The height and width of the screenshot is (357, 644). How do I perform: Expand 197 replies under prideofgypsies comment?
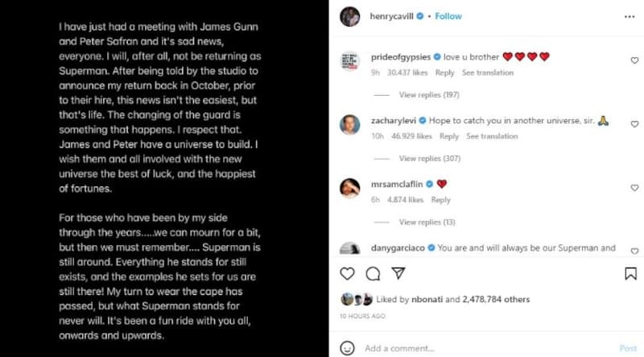tap(428, 95)
